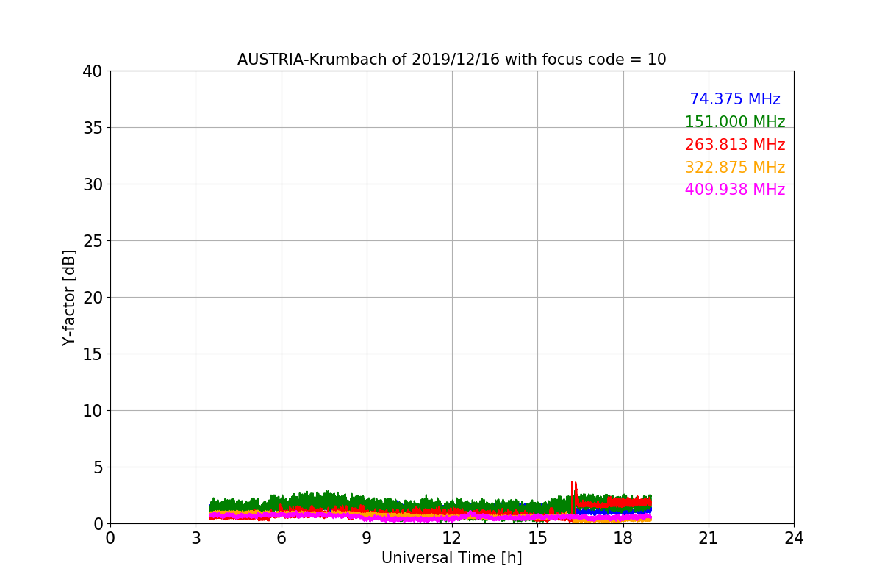
Task: Click y-axis tick label 10
Action: click(x=92, y=411)
